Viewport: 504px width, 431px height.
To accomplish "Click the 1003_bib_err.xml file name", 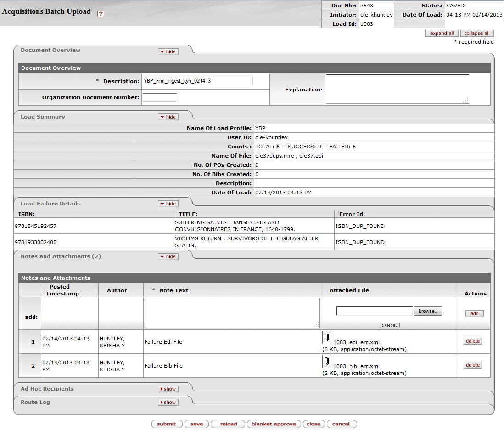I will point(357,366).
